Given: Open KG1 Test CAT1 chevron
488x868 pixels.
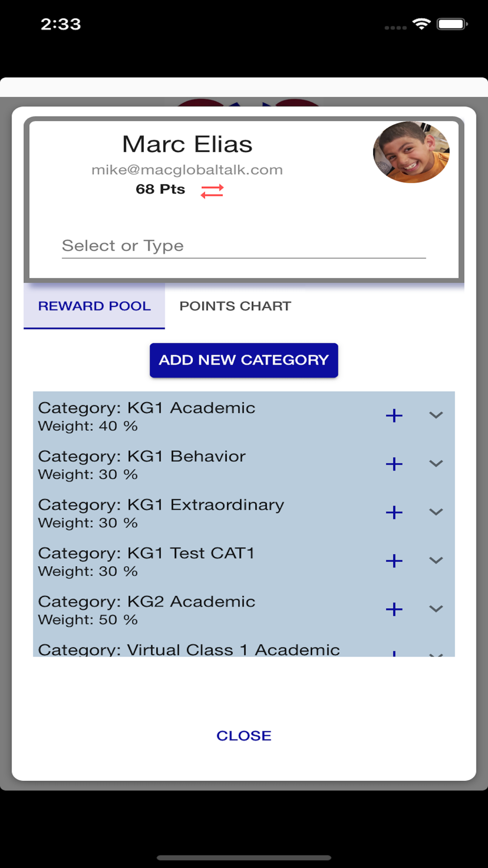Looking at the screenshot, I should pyautogui.click(x=436, y=560).
